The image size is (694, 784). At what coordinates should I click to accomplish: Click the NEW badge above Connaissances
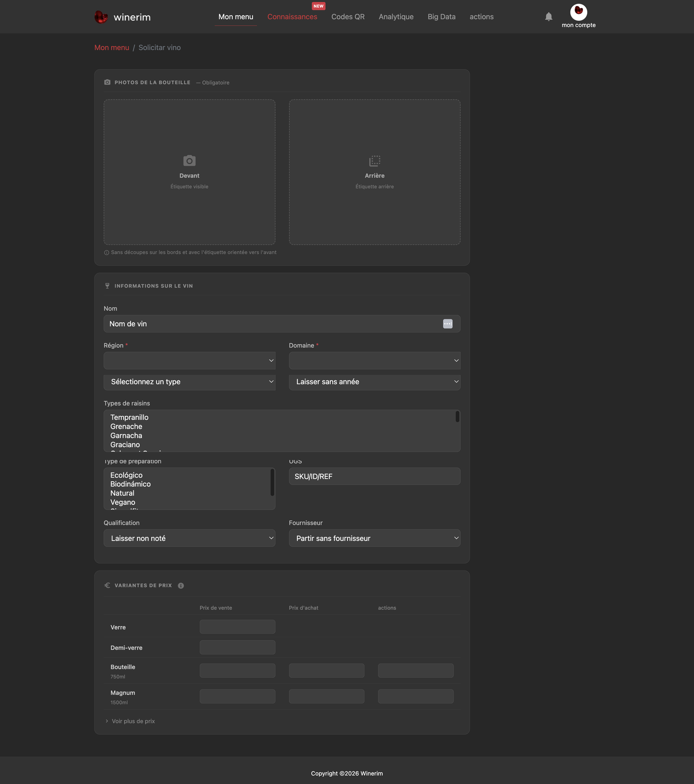[x=318, y=6]
